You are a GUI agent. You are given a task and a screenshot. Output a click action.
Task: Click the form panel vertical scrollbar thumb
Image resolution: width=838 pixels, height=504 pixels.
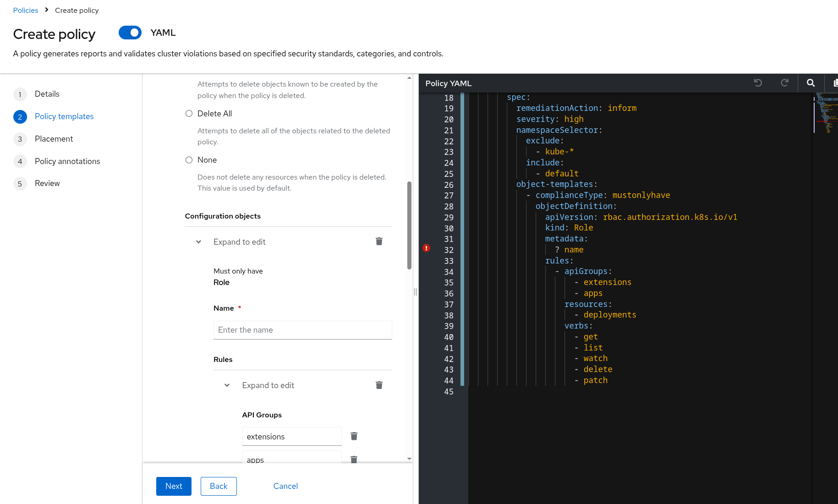(x=409, y=225)
